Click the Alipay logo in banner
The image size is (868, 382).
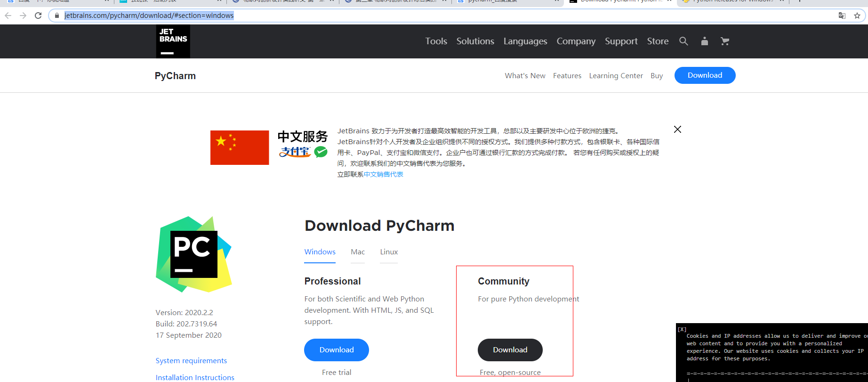tap(295, 152)
